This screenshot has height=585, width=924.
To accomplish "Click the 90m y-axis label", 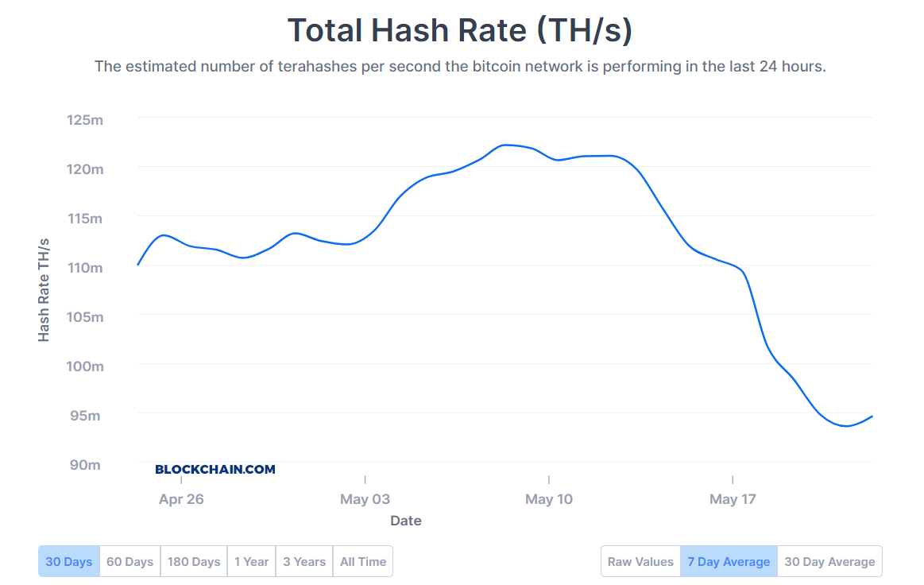I will pyautogui.click(x=85, y=464).
